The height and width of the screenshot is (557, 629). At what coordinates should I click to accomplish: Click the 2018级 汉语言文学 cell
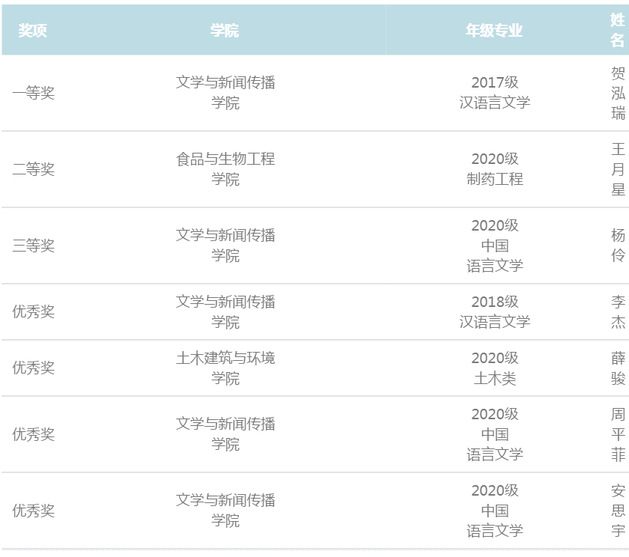494,311
